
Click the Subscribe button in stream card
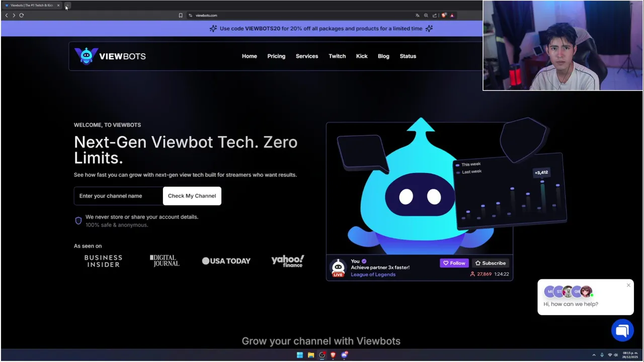click(x=491, y=263)
